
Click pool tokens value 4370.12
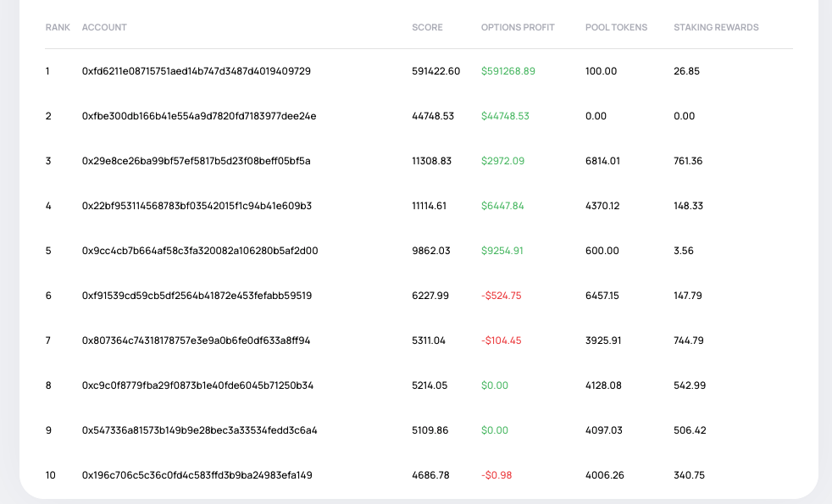tap(602, 206)
